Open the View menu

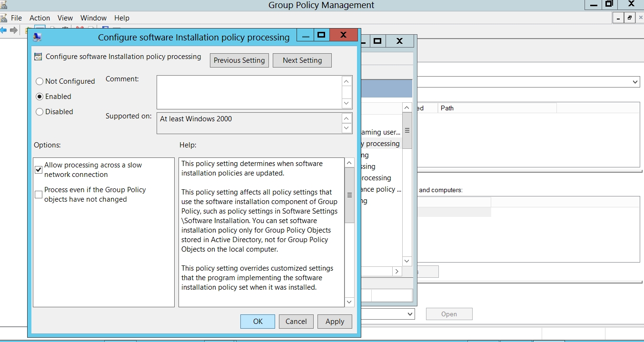[65, 18]
